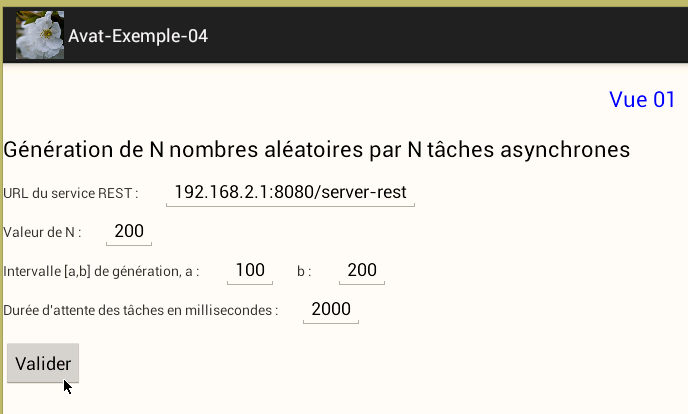
Task: Click the empty black action bar area
Action: [450, 36]
